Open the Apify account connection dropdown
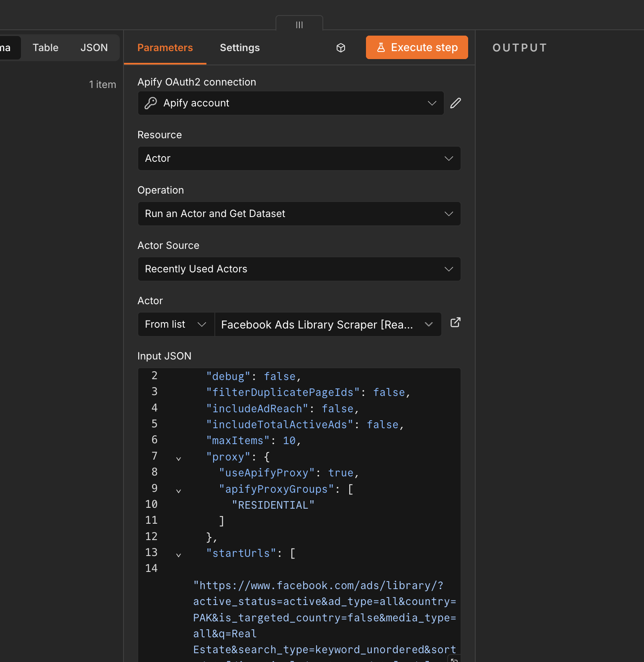 pos(291,103)
